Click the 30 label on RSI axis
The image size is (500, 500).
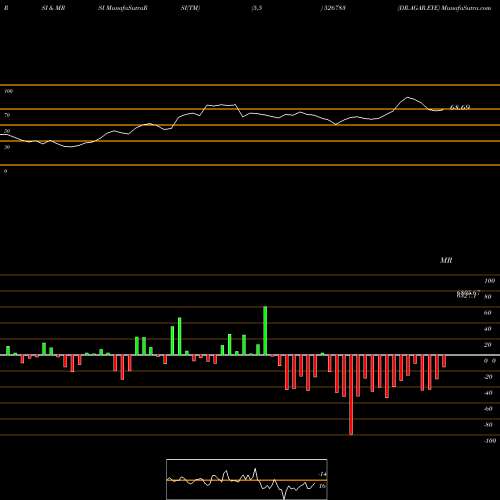[x=7, y=147]
